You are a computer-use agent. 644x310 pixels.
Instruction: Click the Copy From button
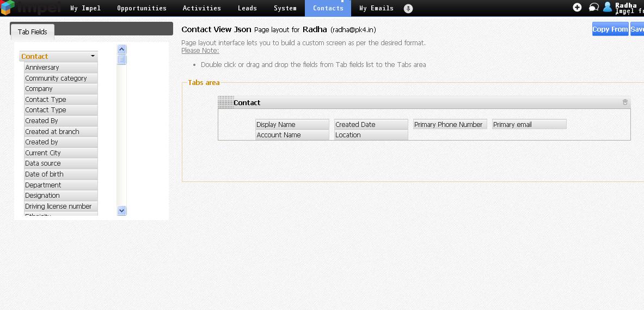[x=610, y=29]
